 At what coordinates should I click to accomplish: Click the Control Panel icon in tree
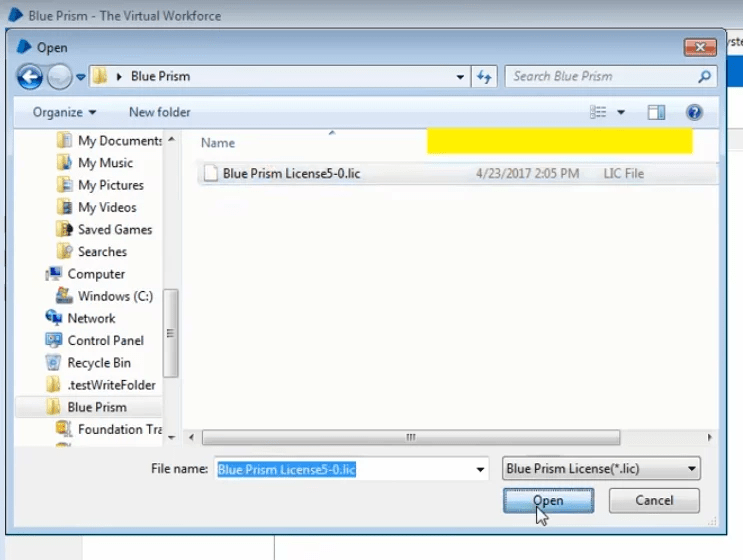pos(54,340)
